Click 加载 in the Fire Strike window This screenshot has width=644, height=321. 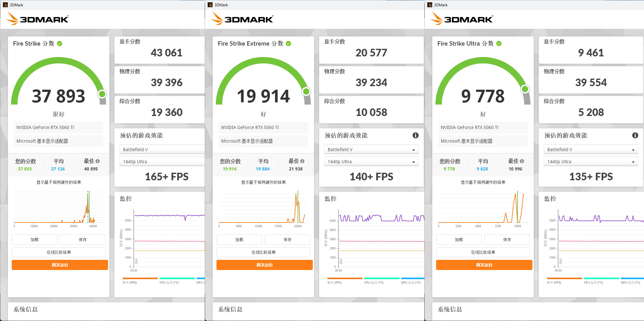click(35, 240)
